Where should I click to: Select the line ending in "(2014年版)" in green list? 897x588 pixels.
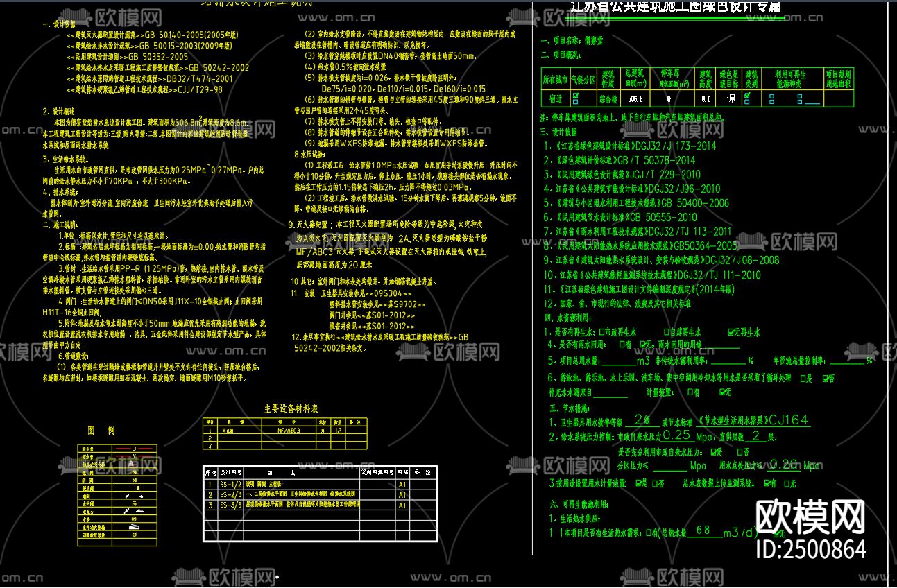(x=638, y=289)
